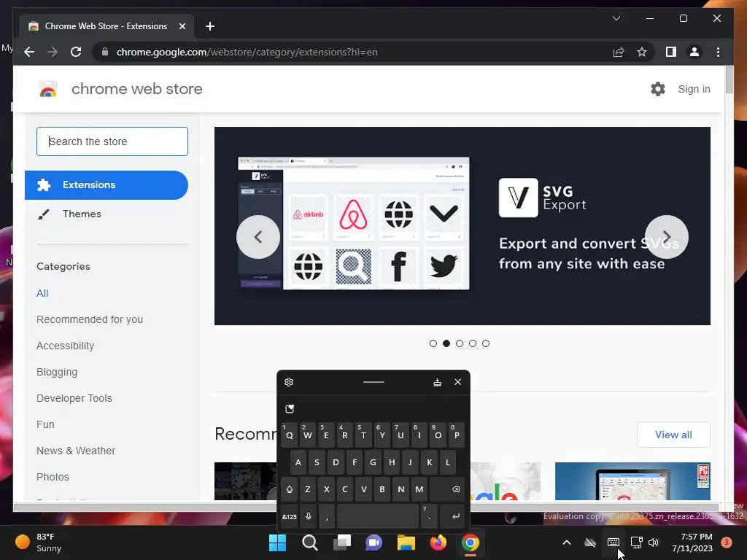The image size is (747, 560).
Task: Open Fun category
Action: [45, 424]
